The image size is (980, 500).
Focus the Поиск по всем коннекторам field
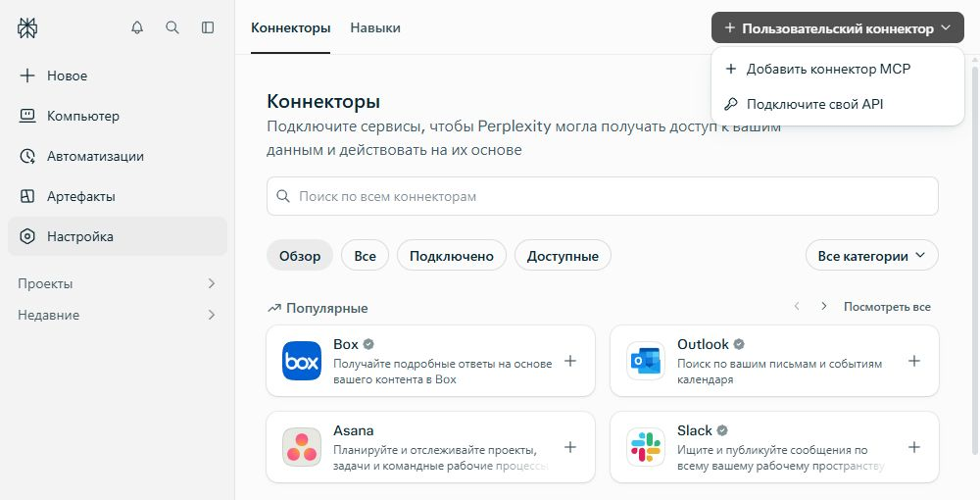(603, 196)
